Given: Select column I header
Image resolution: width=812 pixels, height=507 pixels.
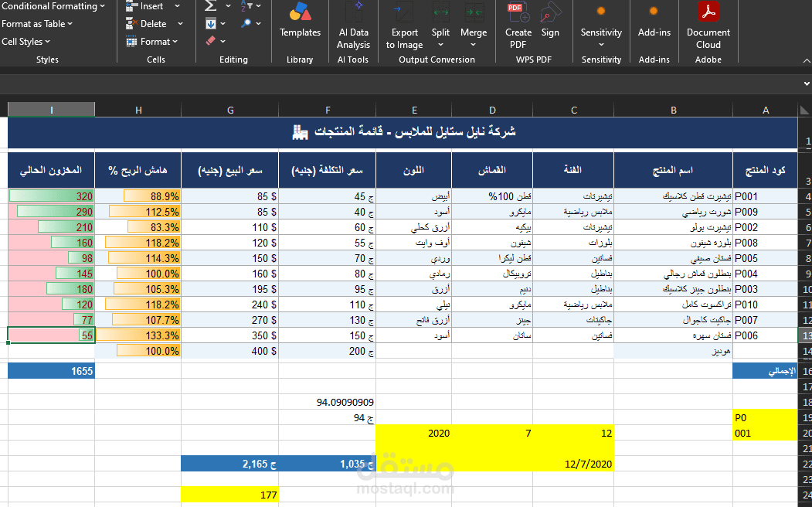Looking at the screenshot, I should 51,110.
